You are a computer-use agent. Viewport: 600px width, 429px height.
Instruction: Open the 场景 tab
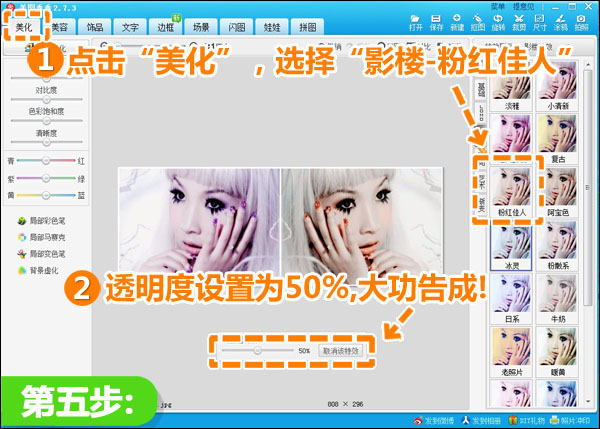coord(201,27)
